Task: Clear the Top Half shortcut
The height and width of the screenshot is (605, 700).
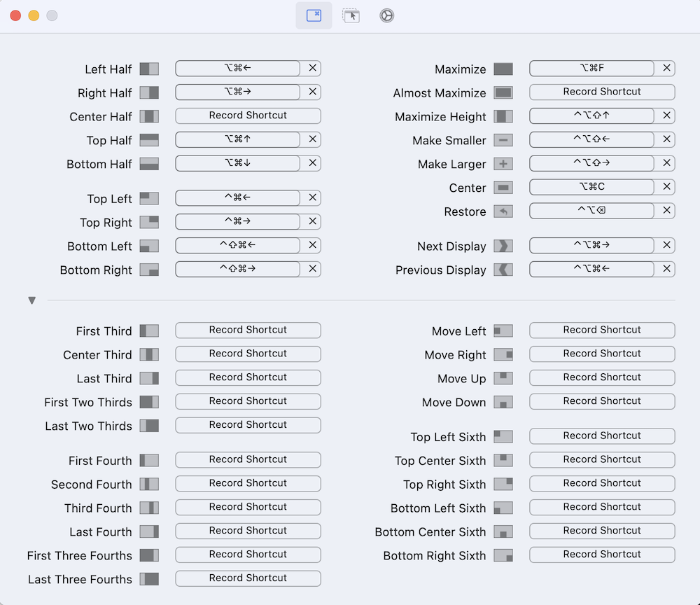Action: click(x=312, y=139)
